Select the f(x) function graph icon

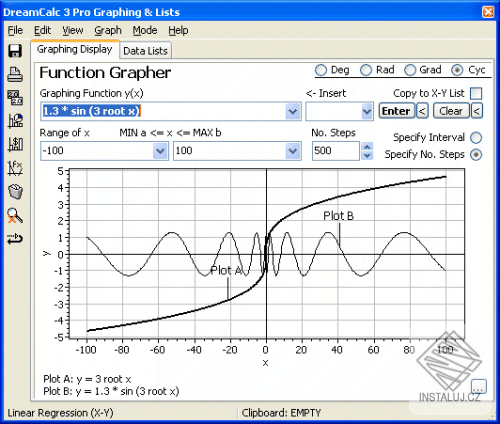point(15,168)
